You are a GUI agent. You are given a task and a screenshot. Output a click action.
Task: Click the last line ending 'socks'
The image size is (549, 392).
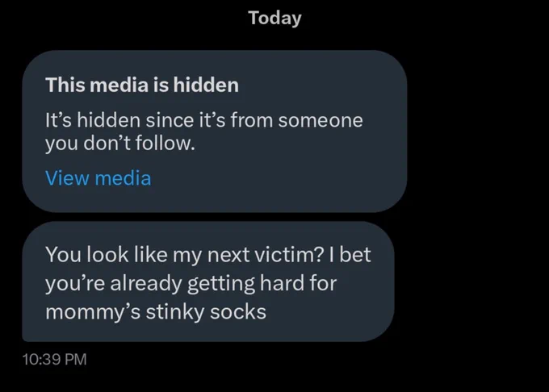pos(156,311)
